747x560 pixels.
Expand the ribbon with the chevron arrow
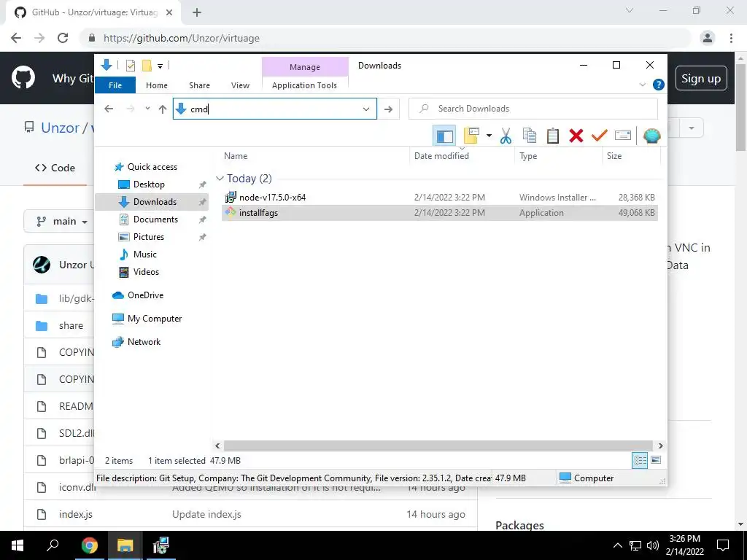[x=642, y=85]
